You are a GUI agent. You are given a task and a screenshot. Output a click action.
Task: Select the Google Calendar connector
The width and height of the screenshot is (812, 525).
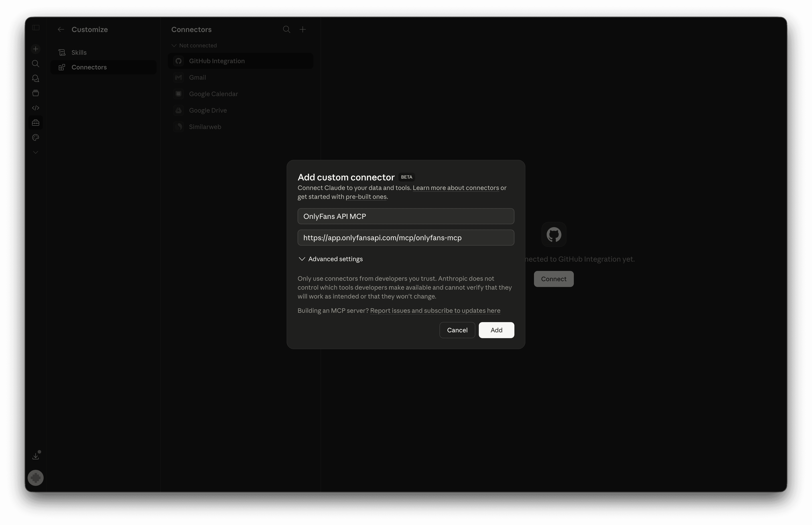point(240,94)
